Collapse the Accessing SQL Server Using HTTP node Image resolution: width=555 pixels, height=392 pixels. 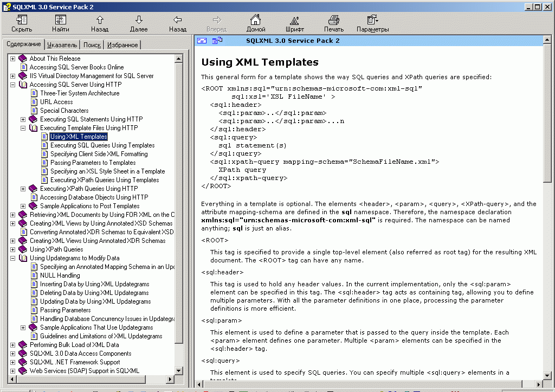coord(13,85)
